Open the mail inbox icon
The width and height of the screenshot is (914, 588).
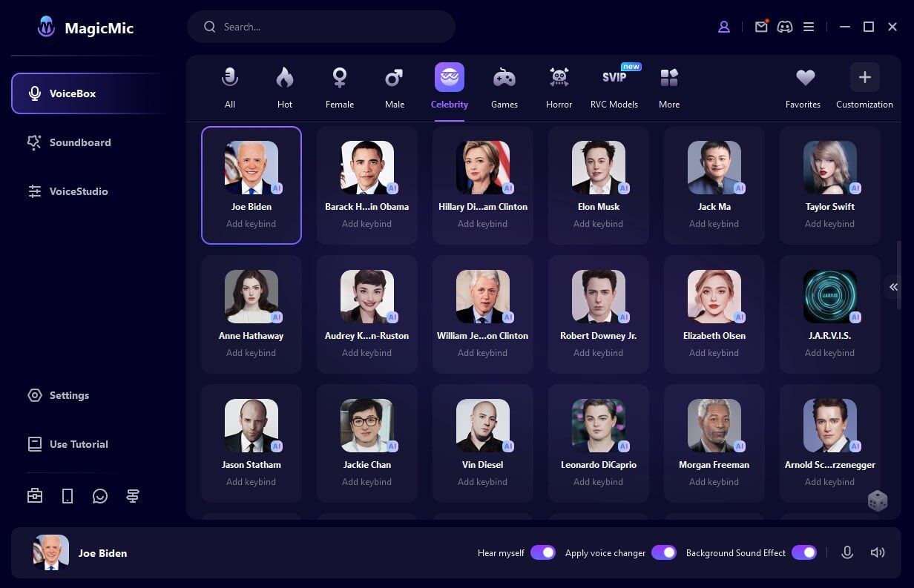click(761, 27)
